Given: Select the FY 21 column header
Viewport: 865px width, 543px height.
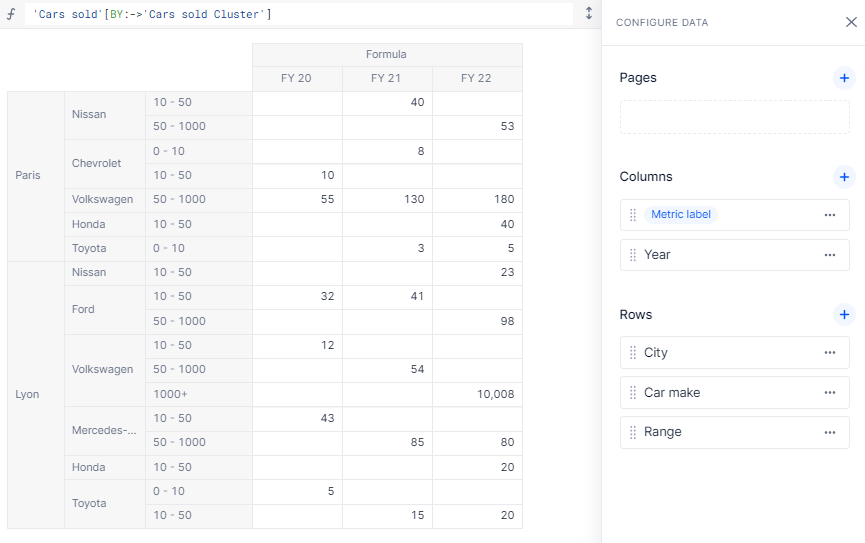Looking at the screenshot, I should [387, 78].
